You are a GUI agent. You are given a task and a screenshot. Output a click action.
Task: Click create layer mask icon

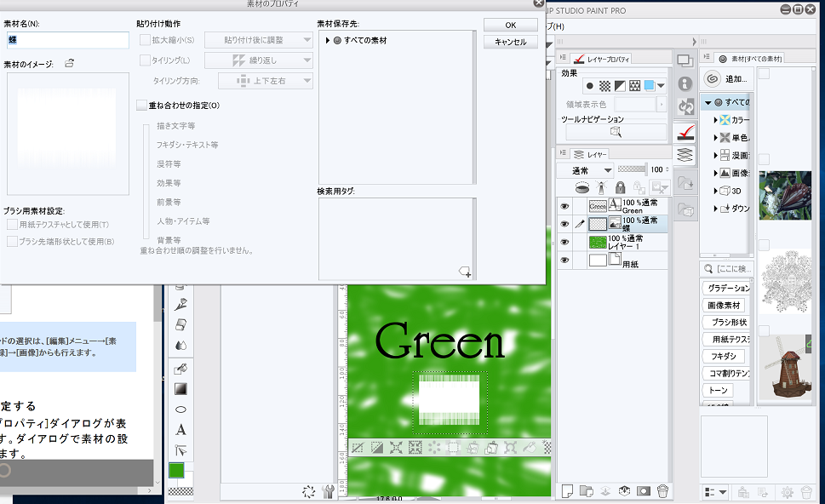click(644, 491)
